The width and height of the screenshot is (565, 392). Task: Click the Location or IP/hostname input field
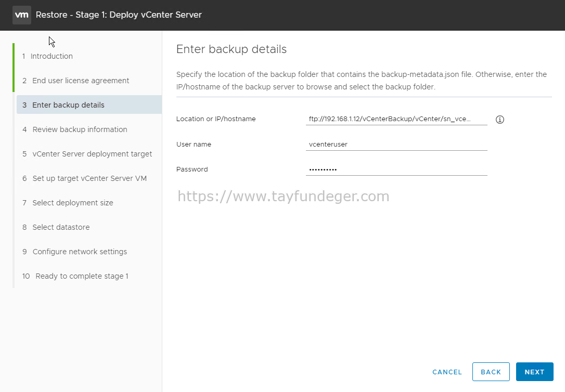396,119
